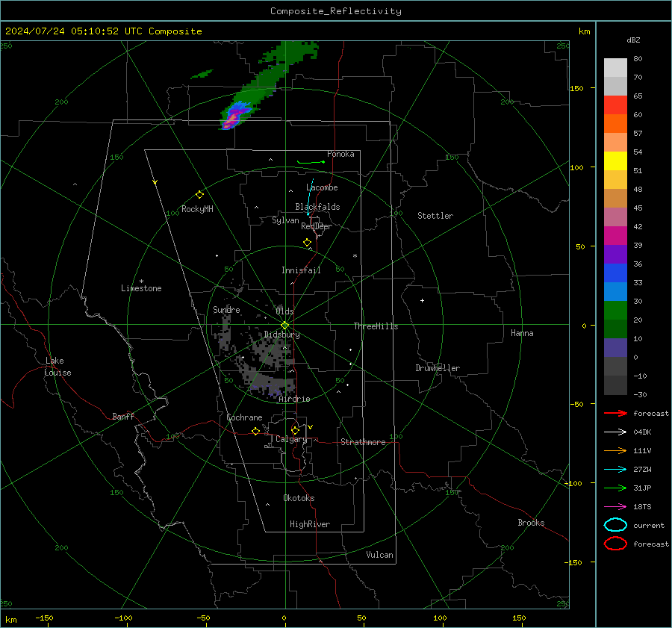Click the 'ThreeHills' map label

[x=376, y=326]
